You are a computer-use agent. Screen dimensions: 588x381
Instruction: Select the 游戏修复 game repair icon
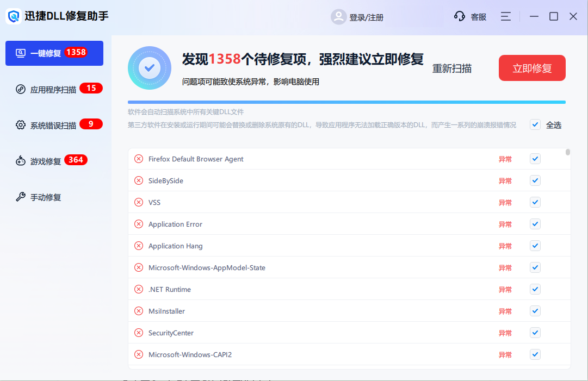tap(20, 160)
